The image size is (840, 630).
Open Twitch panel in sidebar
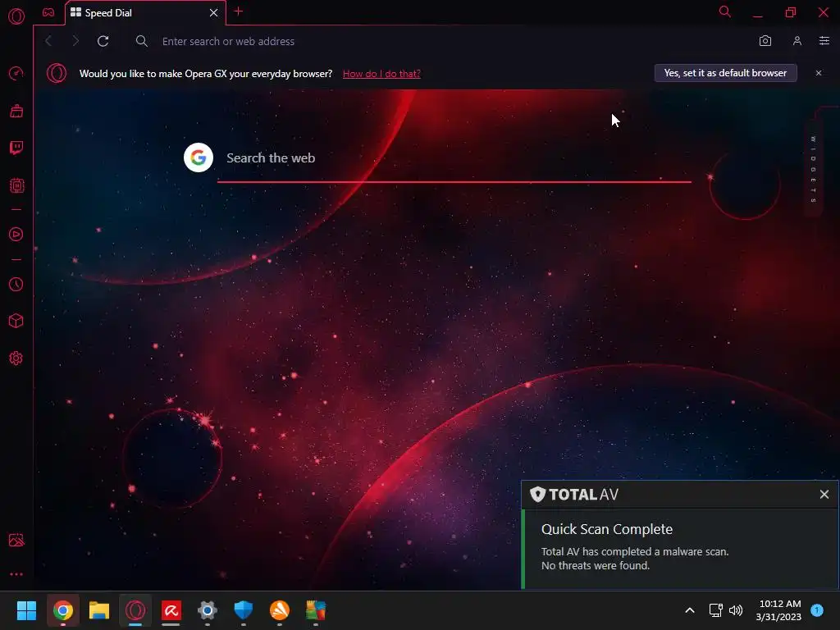click(16, 148)
